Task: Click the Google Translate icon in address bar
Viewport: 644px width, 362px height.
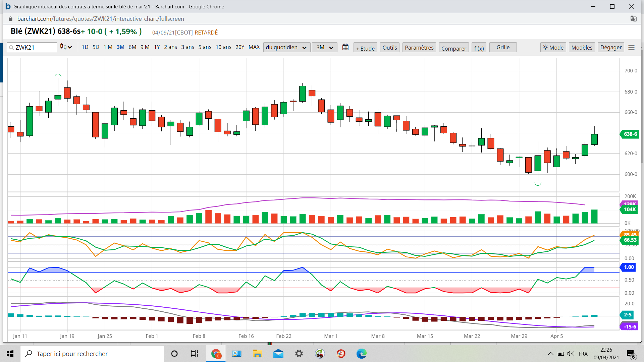Action: [633, 19]
